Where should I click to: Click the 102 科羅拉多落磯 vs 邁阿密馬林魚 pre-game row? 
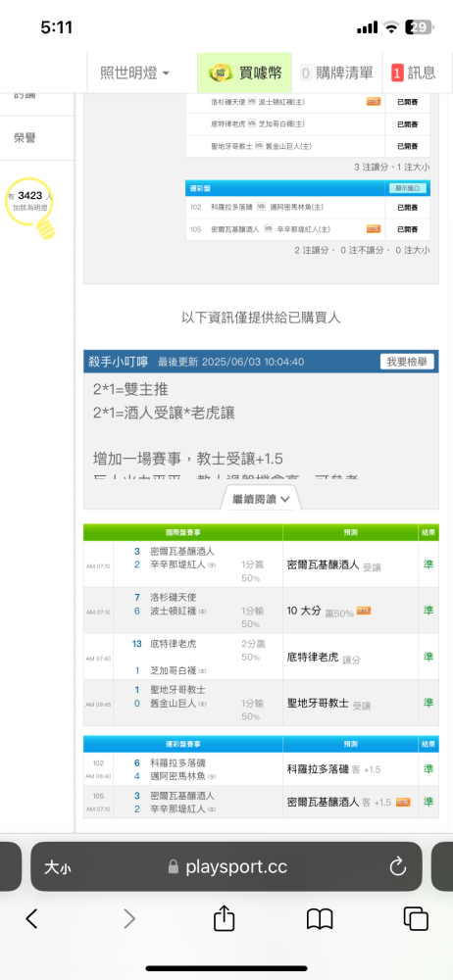(x=307, y=207)
